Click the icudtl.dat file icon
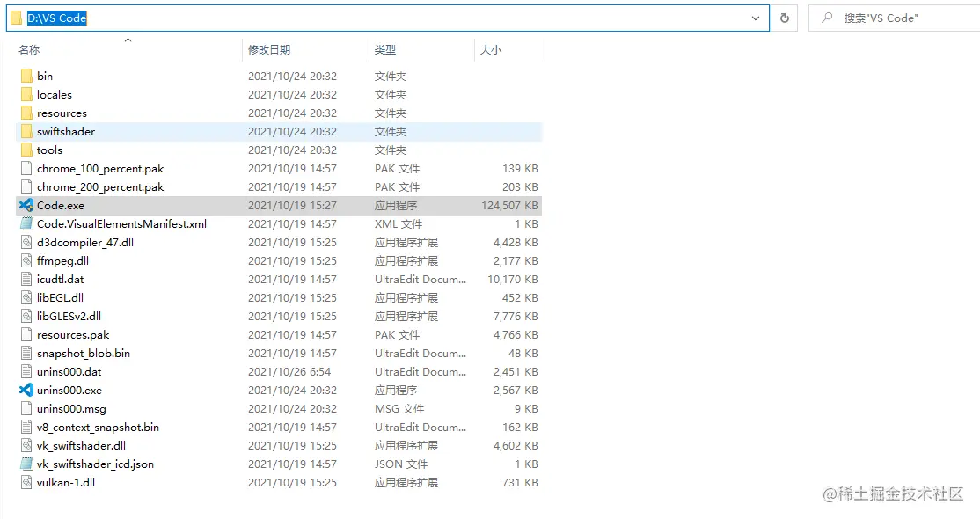Viewport: 980px width, 519px height. (x=26, y=280)
